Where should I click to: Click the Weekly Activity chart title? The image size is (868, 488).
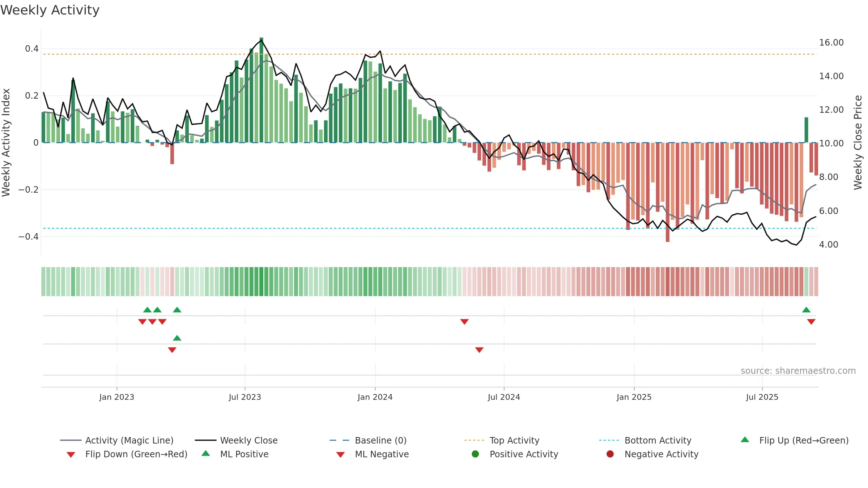[50, 10]
